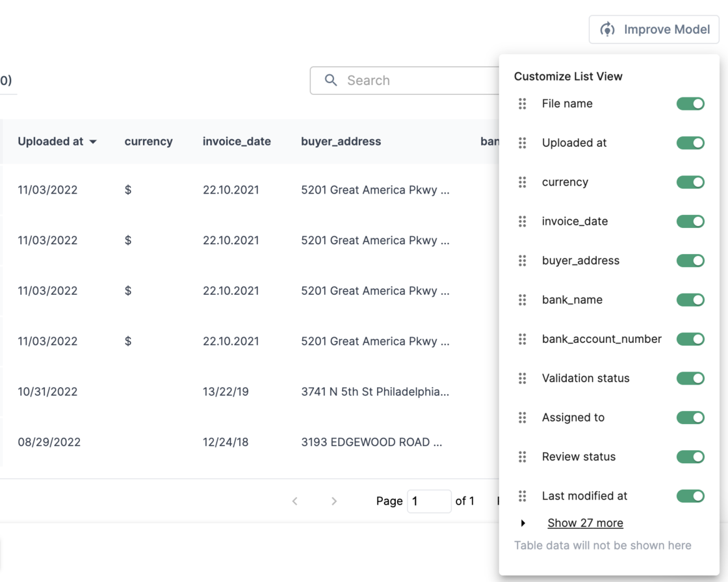The image size is (728, 582).
Task: Go to the previous page with the left chevron
Action: pos(295,501)
